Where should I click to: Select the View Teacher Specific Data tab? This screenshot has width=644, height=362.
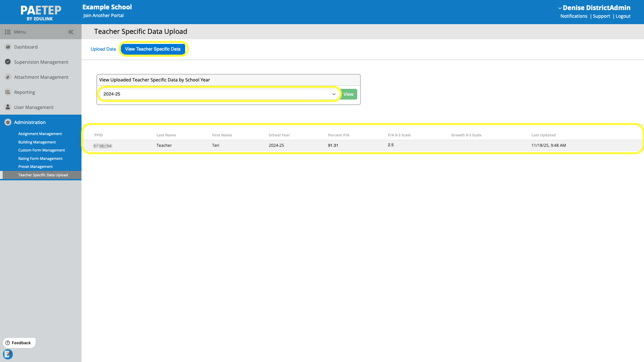[153, 49]
